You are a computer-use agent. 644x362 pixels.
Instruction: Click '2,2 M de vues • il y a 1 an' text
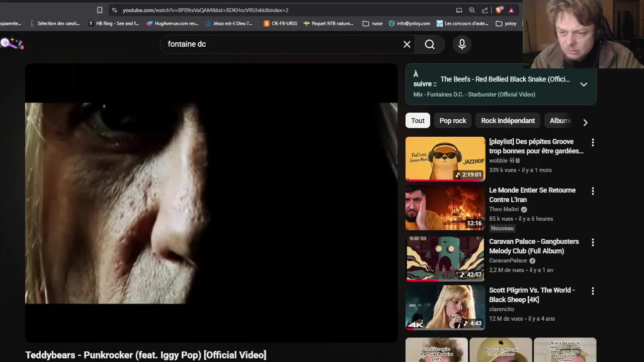point(521,270)
